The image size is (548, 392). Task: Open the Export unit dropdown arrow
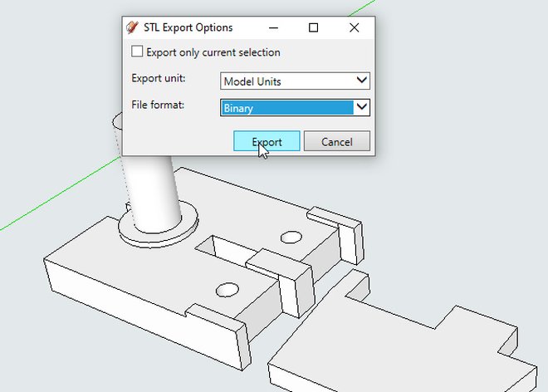pyautogui.click(x=361, y=81)
